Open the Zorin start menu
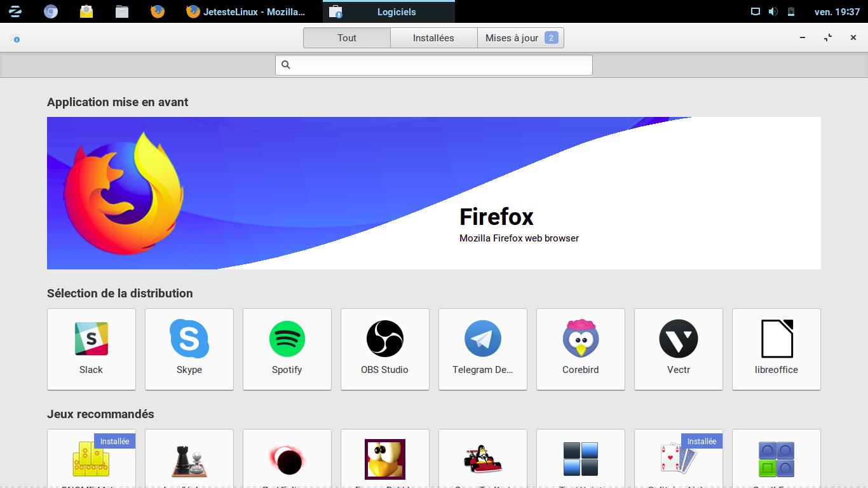Viewport: 868px width, 488px height. (15, 11)
